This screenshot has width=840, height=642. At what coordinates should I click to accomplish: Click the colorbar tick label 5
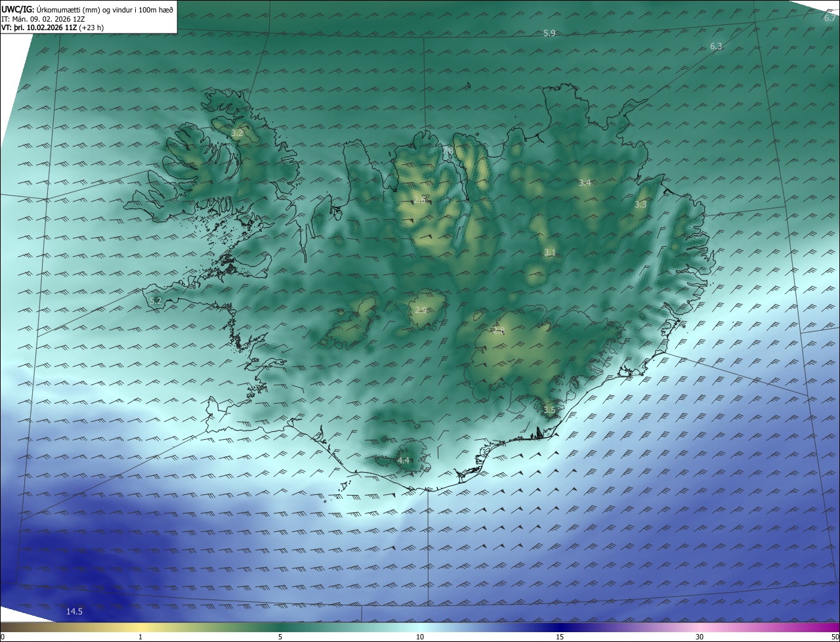click(x=280, y=637)
